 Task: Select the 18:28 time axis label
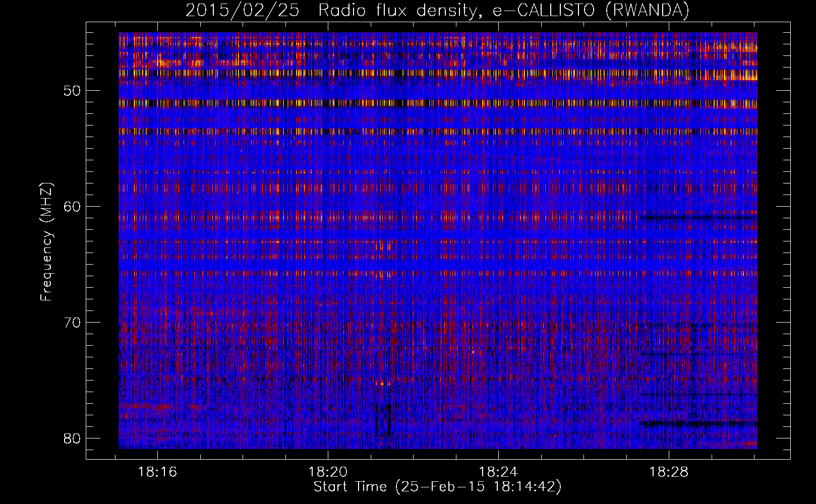tap(669, 472)
